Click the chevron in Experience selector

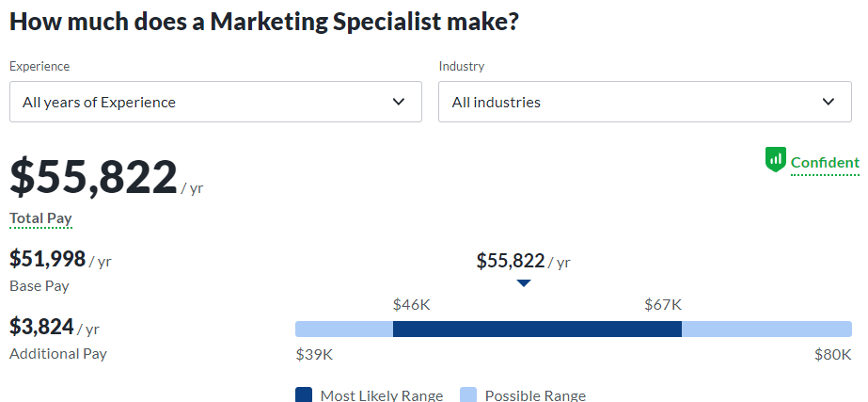(399, 102)
